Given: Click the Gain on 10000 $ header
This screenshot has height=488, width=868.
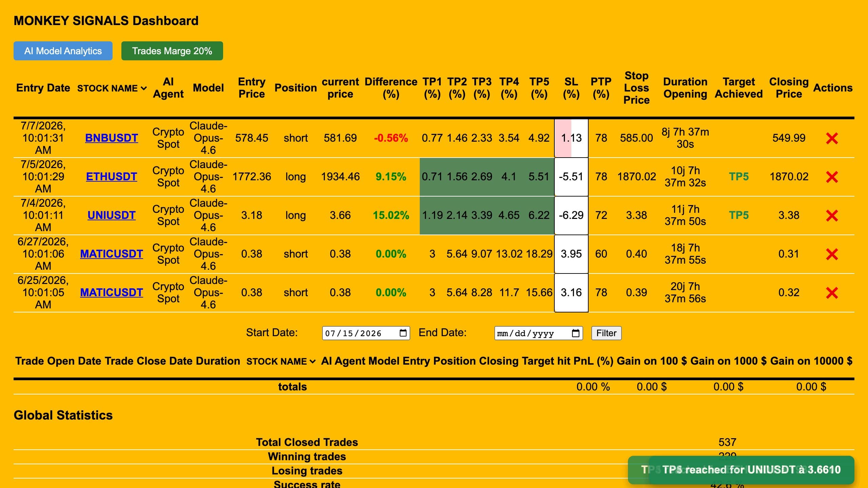Looking at the screenshot, I should [811, 361].
